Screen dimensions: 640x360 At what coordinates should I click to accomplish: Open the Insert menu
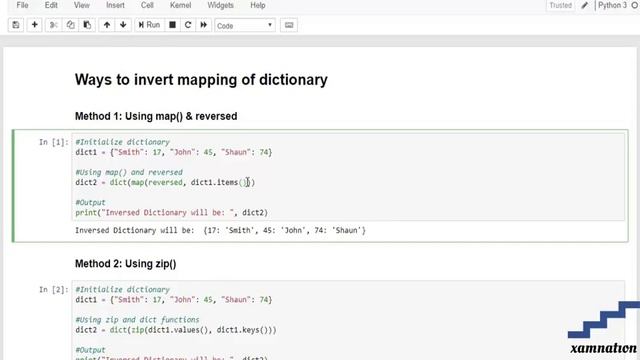[x=115, y=5]
